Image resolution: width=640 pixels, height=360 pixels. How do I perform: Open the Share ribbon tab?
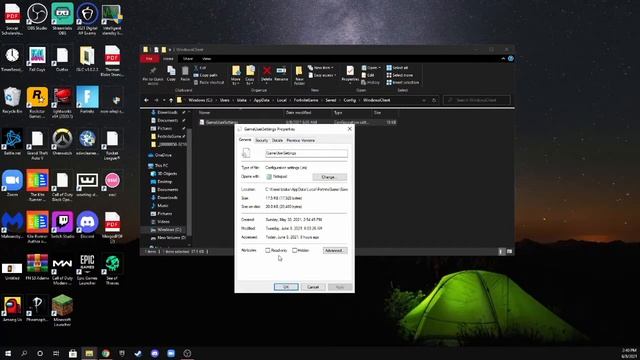coord(188,59)
